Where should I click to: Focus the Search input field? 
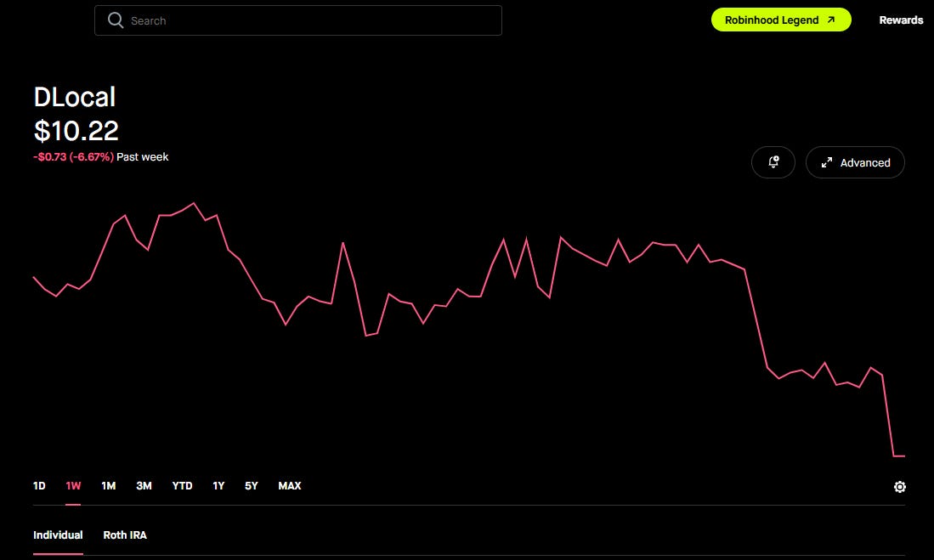297,20
